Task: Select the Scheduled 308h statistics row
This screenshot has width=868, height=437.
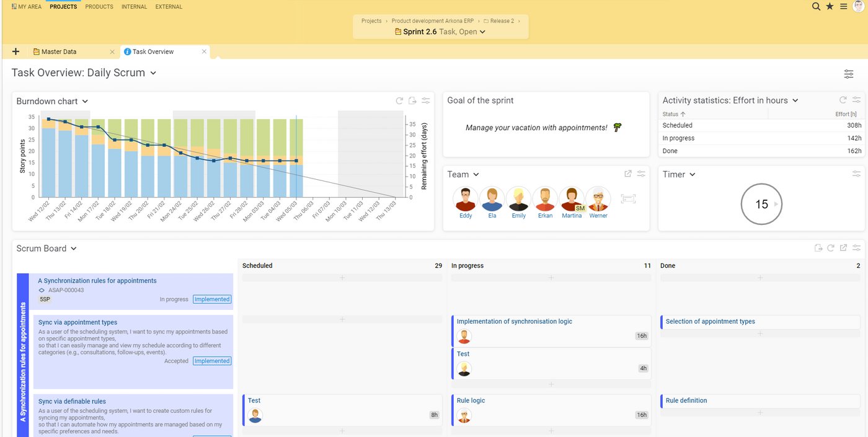Action: pyautogui.click(x=761, y=125)
